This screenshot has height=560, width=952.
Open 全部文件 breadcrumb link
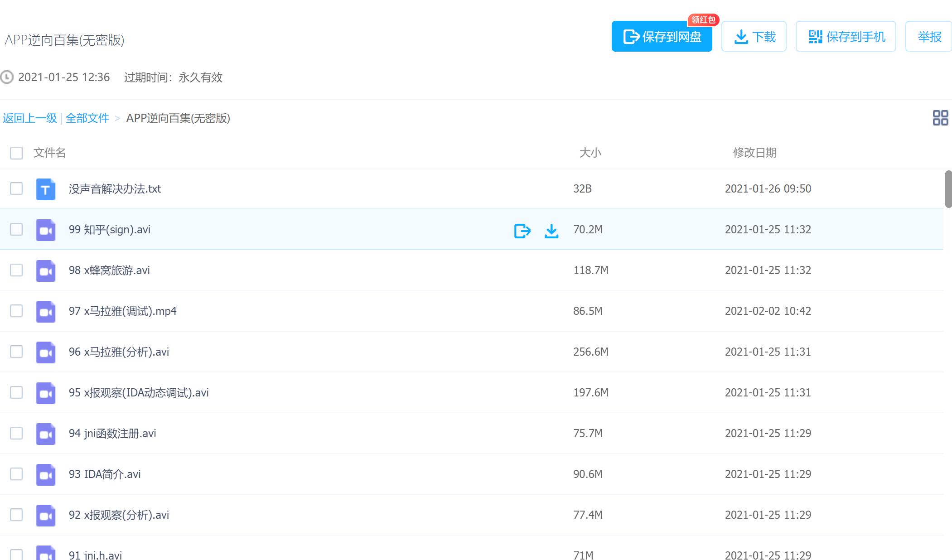coord(87,118)
